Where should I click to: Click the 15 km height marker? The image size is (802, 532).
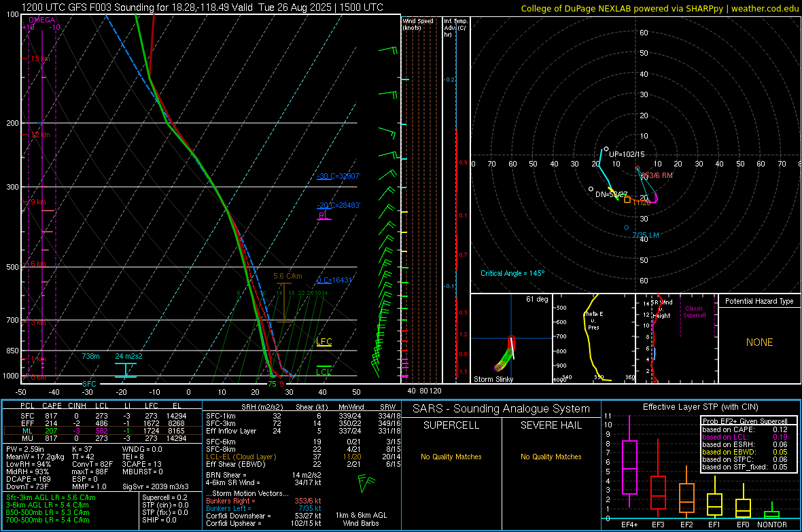[39, 59]
